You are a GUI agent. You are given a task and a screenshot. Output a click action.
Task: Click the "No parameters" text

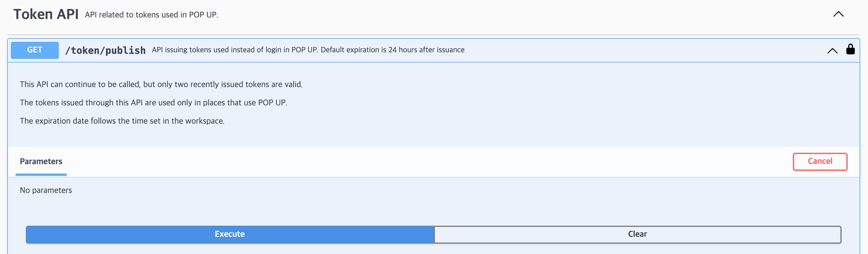tap(46, 190)
